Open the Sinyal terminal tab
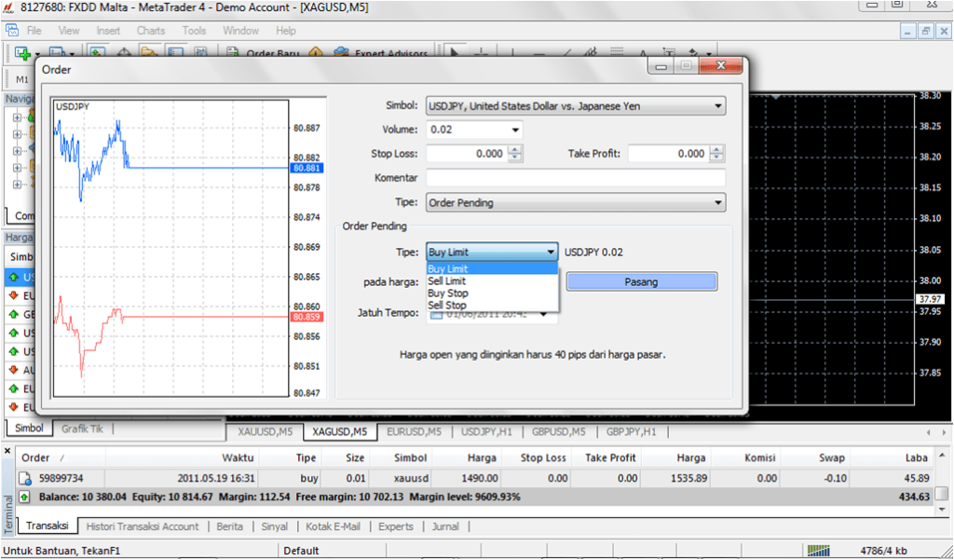 [x=275, y=526]
